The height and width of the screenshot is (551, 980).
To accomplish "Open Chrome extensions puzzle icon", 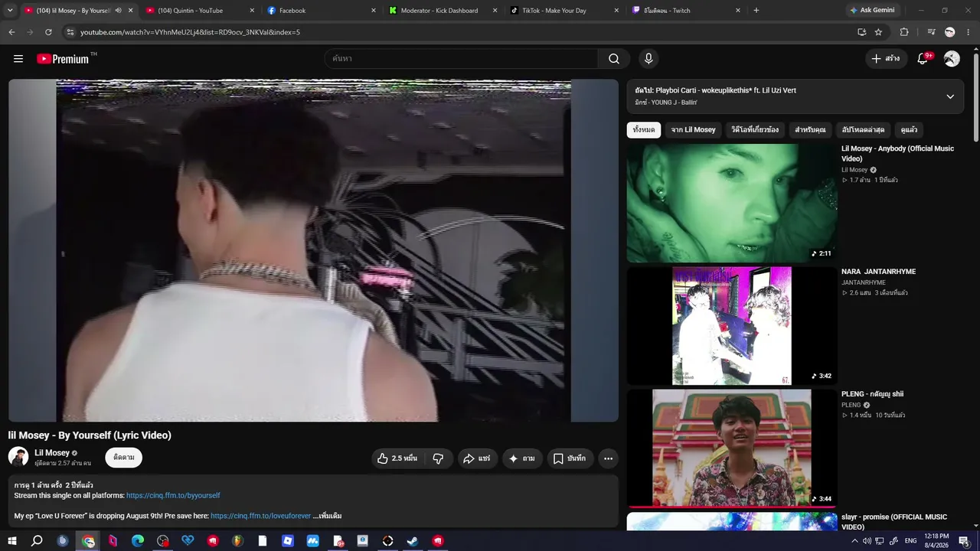I will pyautogui.click(x=904, y=32).
